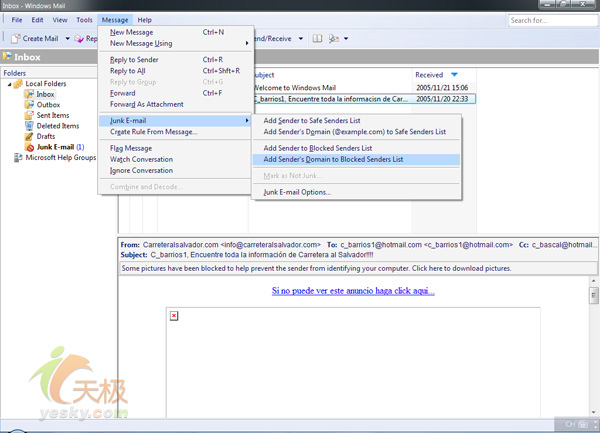Viewport: 600px width, 433px height.
Task: Click the preview scrollbar down arrow
Action: point(593,412)
